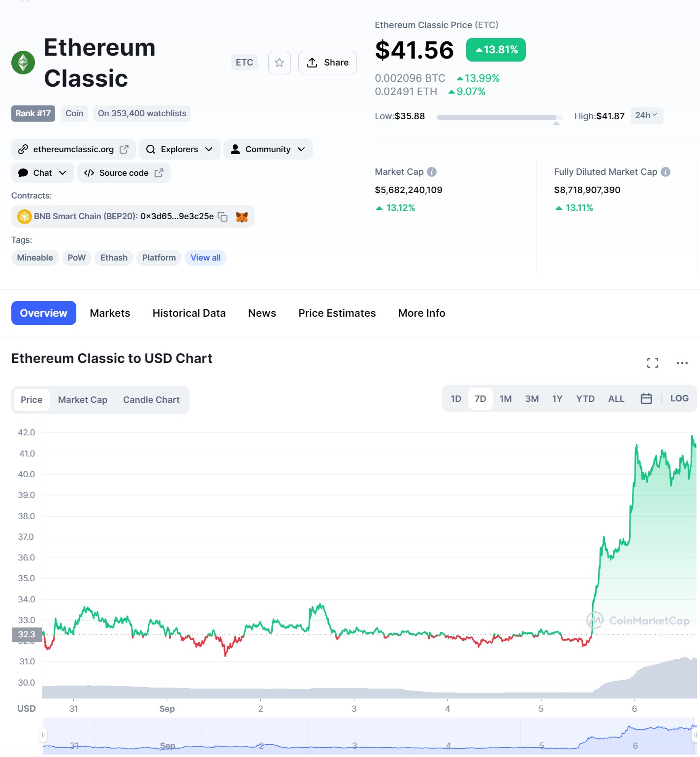Open the 24h range dropdown

[646, 115]
